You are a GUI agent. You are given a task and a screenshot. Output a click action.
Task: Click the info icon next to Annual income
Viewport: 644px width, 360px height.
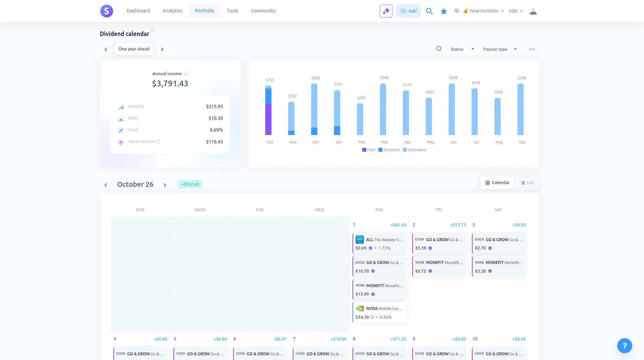click(x=186, y=74)
